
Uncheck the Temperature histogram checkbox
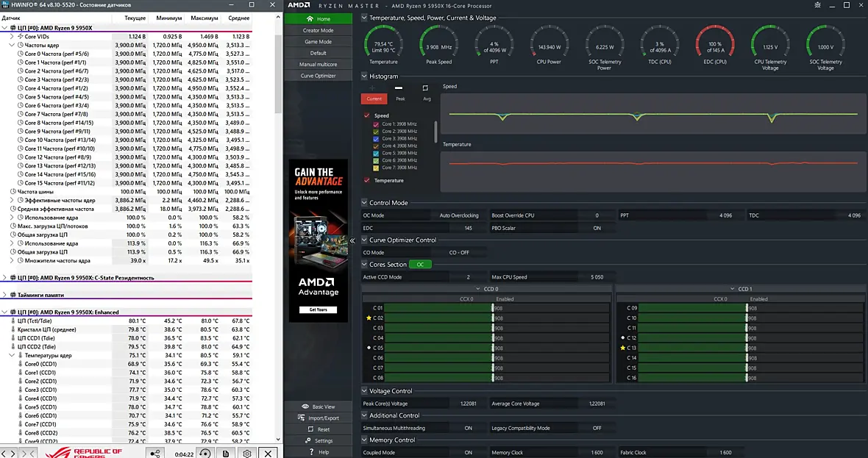(x=366, y=180)
